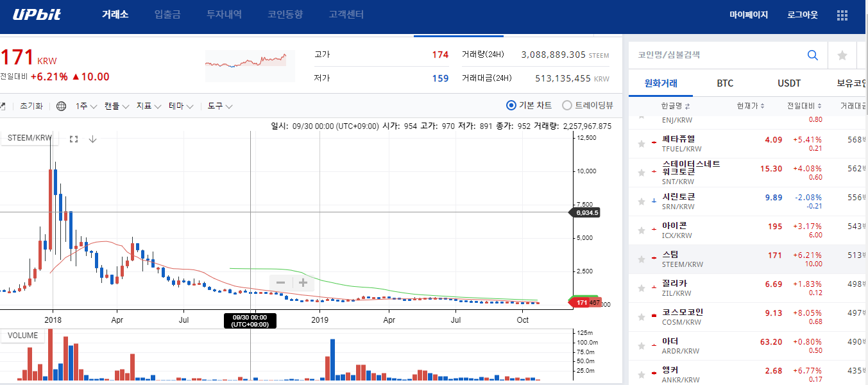Click the STEEM/KRW chart label
The height and width of the screenshot is (385, 868).
pyautogui.click(x=30, y=138)
